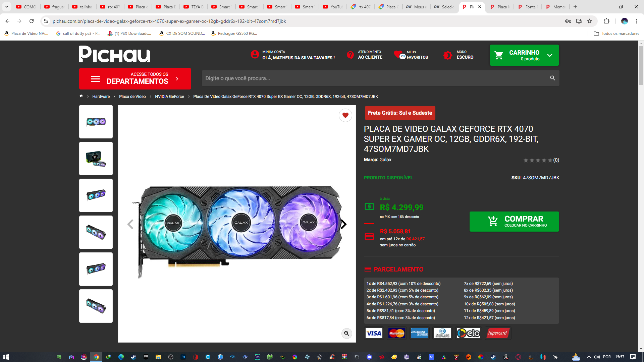Open the NVIDIA GeForce breadcrumb
This screenshot has width=644, height=362.
tap(169, 97)
